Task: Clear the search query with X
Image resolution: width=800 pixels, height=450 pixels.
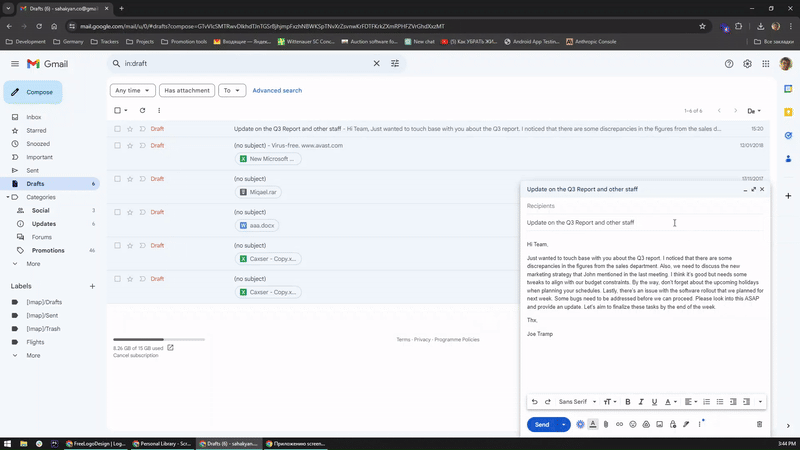Action: tap(377, 63)
